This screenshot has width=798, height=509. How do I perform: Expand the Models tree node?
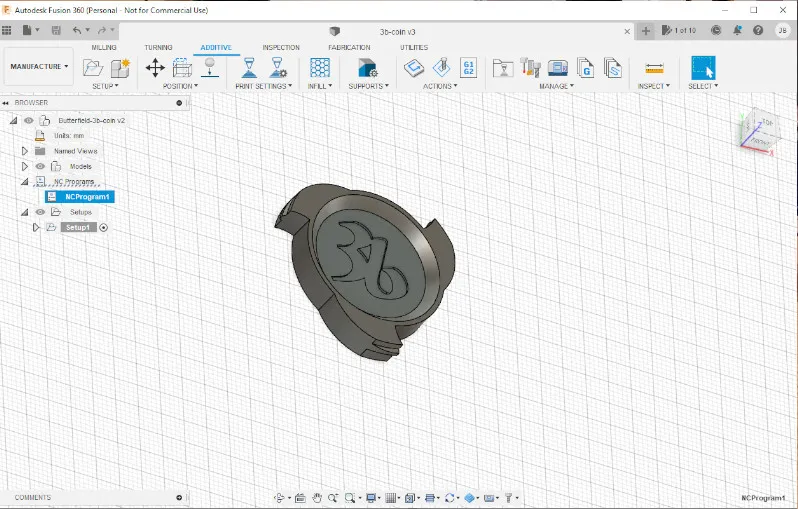click(x=24, y=166)
